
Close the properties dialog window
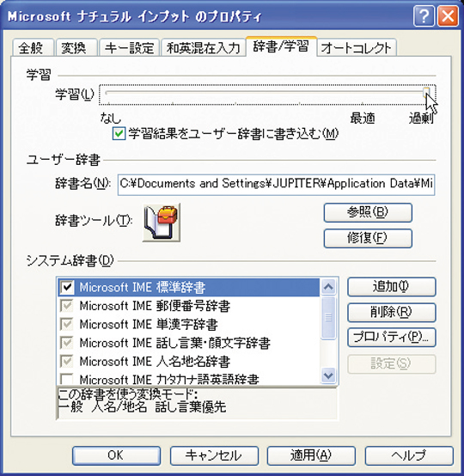click(x=448, y=15)
